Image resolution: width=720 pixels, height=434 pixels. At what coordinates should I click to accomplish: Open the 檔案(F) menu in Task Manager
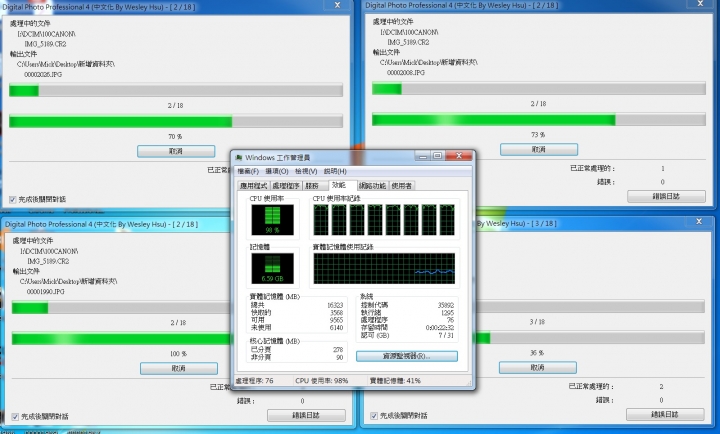[248, 171]
